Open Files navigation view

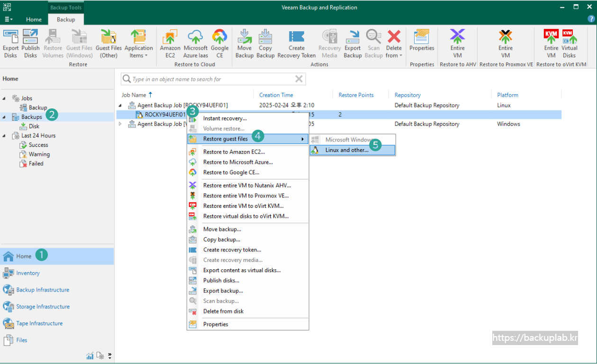click(57, 340)
